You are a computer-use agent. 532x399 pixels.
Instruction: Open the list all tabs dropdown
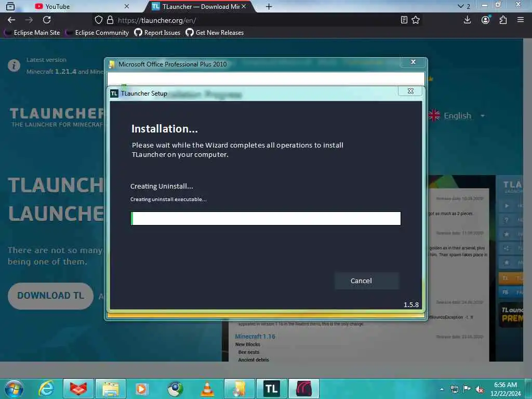(x=463, y=6)
